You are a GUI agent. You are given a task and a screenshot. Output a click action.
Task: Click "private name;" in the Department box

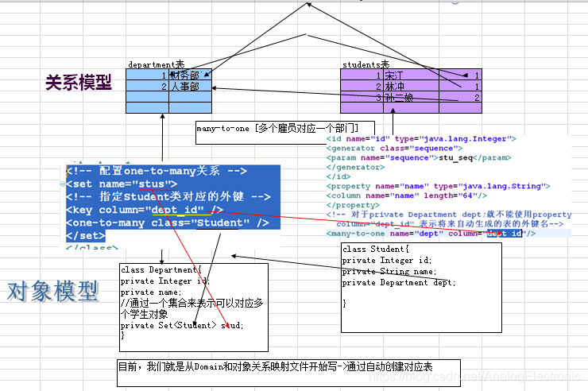pyautogui.click(x=151, y=292)
